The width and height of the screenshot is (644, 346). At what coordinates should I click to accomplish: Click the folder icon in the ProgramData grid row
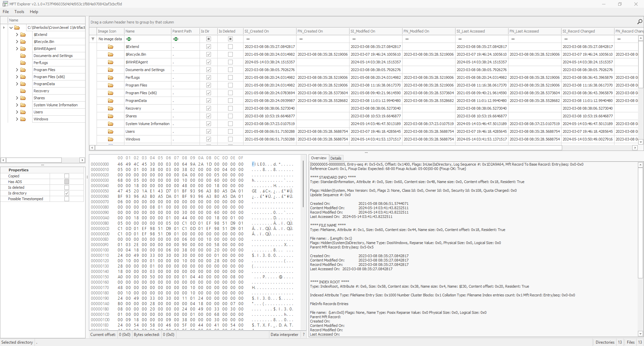(110, 101)
